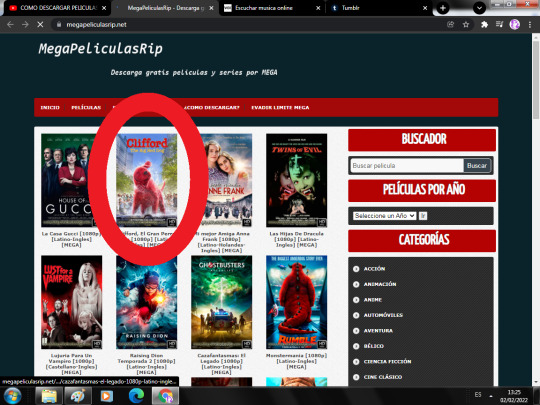
Task: Close the MegaPeliculasRip tab
Action: 211,8
